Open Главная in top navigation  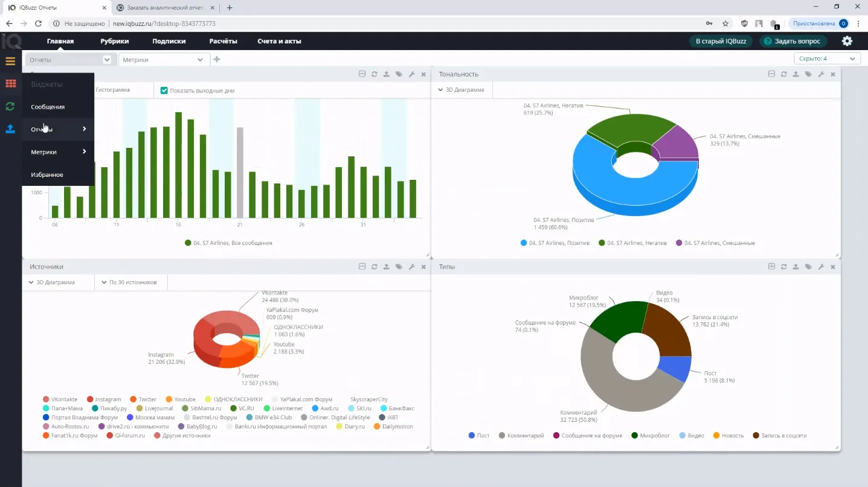click(60, 41)
